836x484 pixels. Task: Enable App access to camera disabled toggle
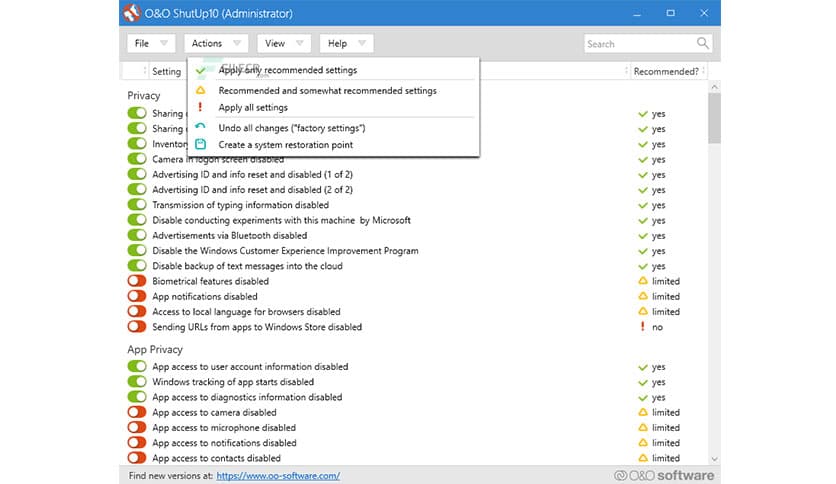click(137, 412)
